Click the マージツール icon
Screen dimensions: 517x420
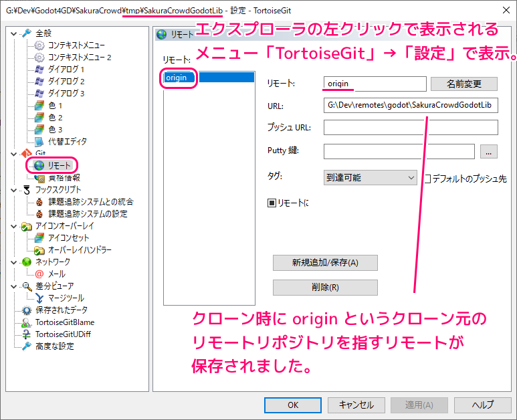[x=39, y=298]
